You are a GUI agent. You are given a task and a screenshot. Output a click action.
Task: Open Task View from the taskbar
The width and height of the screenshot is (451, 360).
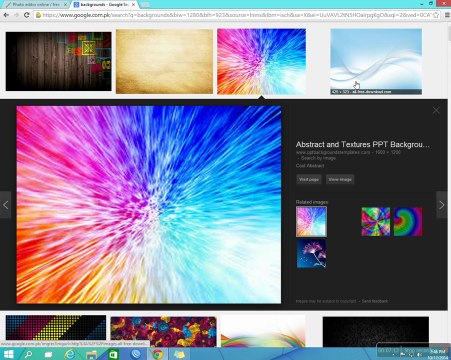49,354
